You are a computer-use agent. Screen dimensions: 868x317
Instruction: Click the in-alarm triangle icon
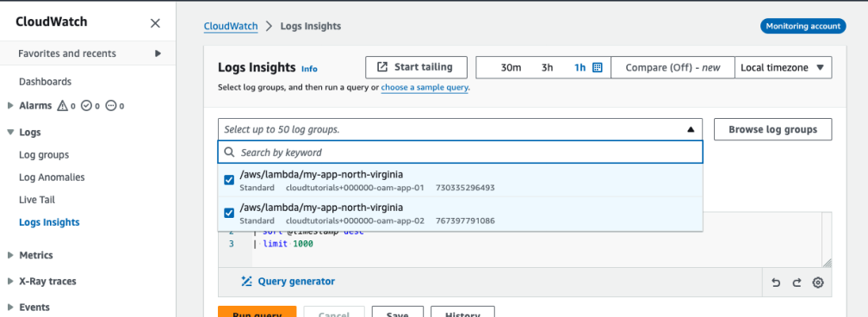coord(63,105)
